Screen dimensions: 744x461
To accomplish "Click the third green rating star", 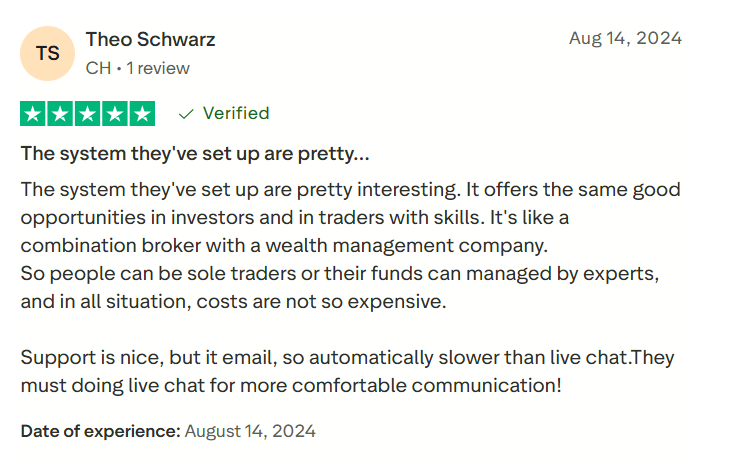I will (88, 114).
